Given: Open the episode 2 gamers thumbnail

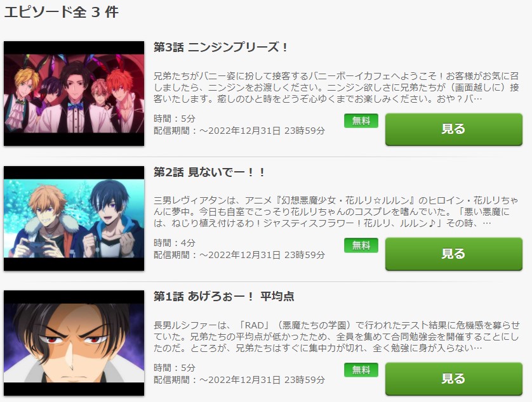Looking at the screenshot, I should (x=74, y=218).
